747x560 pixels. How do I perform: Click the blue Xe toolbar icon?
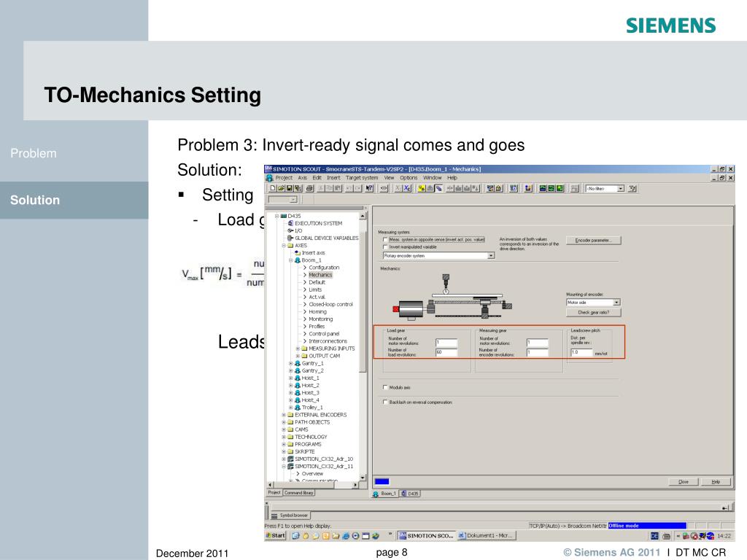[x=407, y=189]
